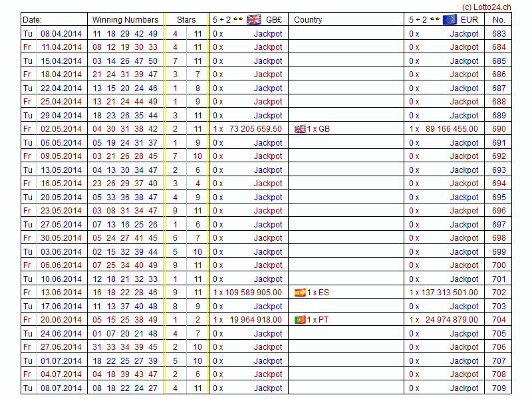Click the 'No.' column header
Screen dimensions: 532x399
(x=499, y=20)
